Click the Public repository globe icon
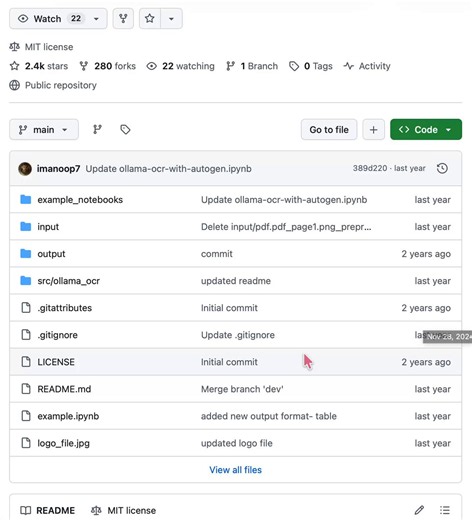 [14, 85]
